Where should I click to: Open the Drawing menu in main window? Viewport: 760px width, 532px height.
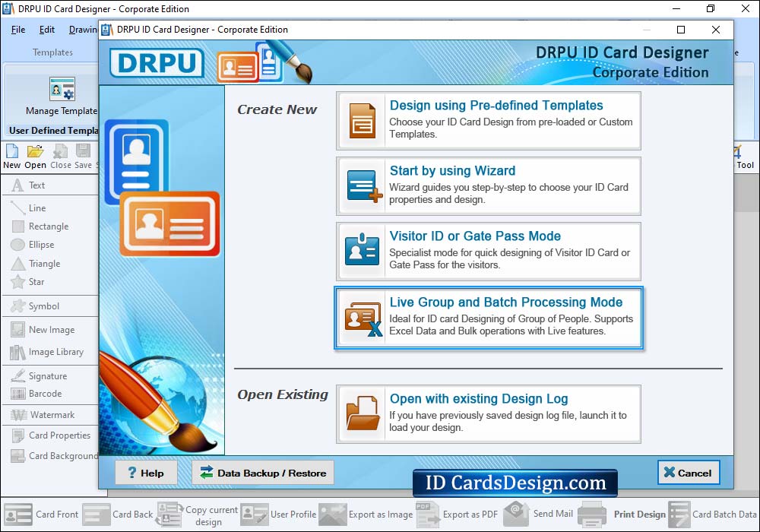pos(83,30)
